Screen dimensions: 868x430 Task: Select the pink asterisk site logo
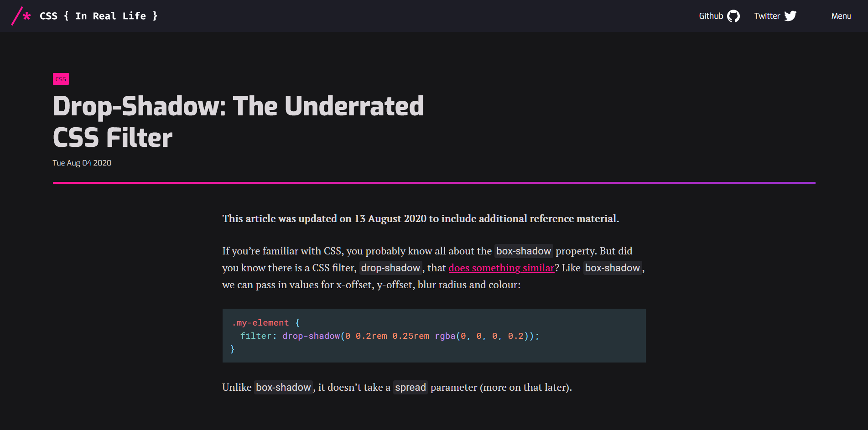26,15
